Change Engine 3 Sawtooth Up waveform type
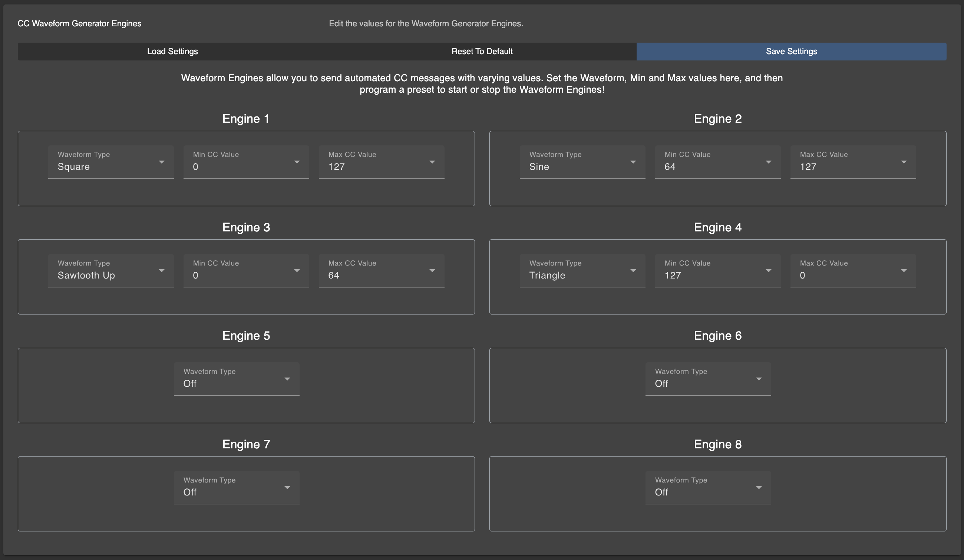964x560 pixels. pyautogui.click(x=110, y=270)
